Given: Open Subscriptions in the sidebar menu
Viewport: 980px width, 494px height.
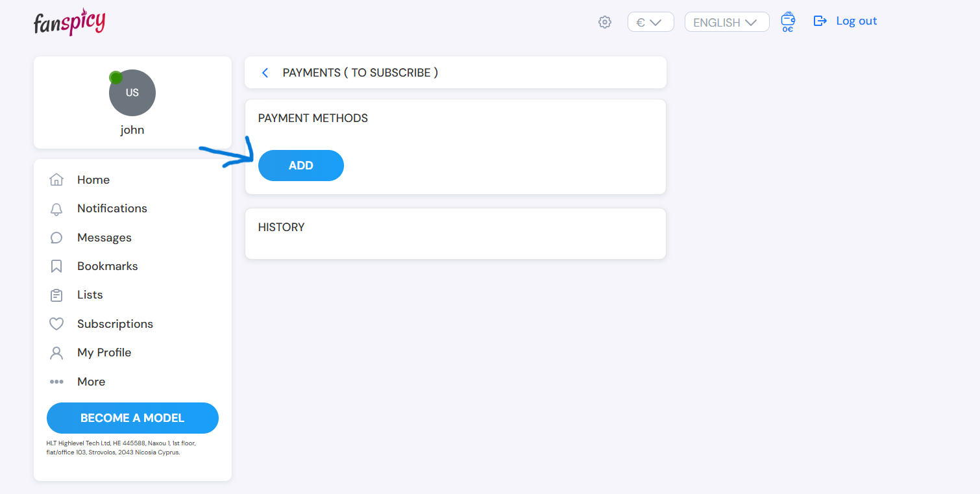Looking at the screenshot, I should pos(115,324).
